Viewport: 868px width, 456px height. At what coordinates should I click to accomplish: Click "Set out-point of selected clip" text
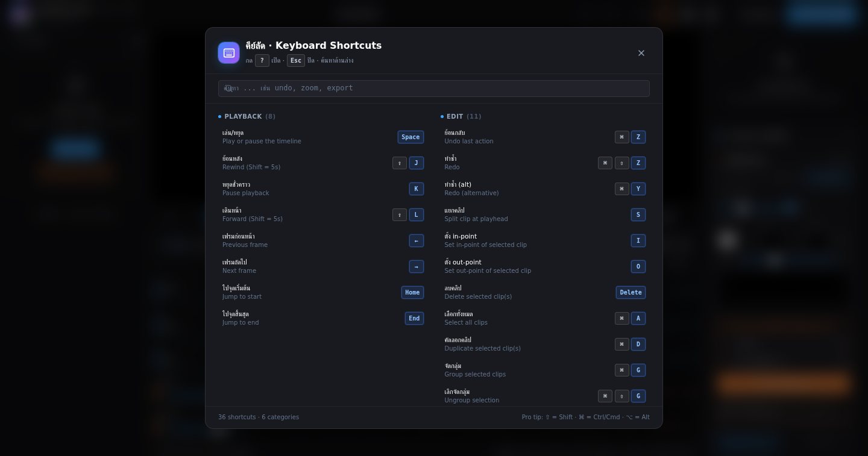(x=488, y=271)
